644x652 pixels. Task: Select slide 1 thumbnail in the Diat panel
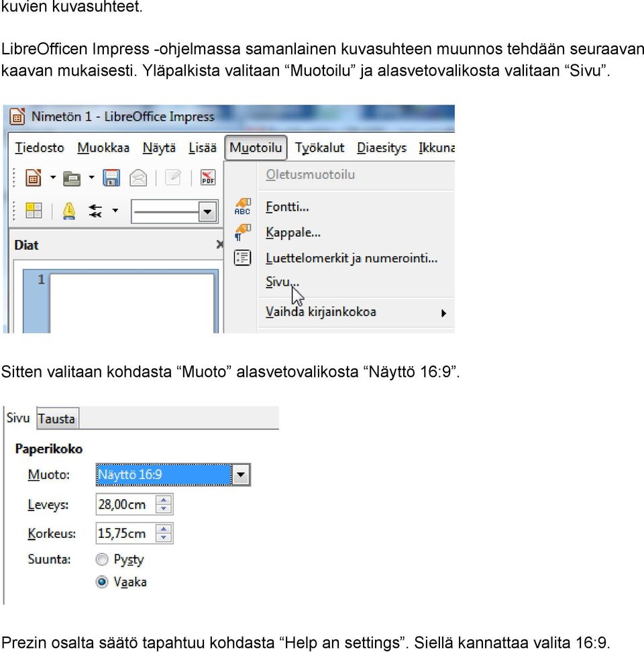click(121, 301)
